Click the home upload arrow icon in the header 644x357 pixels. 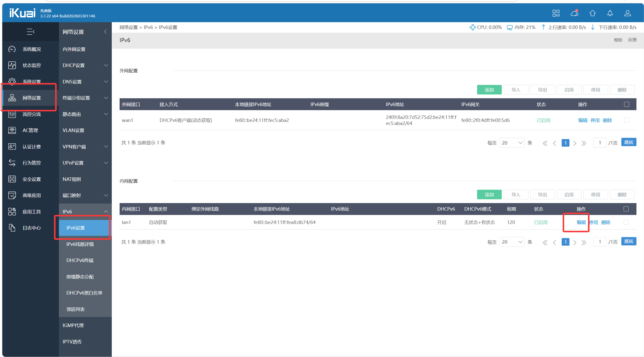click(x=592, y=13)
